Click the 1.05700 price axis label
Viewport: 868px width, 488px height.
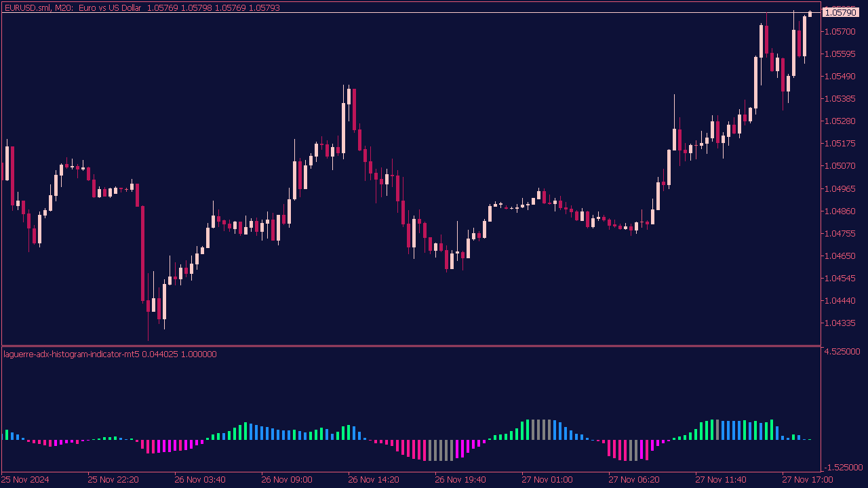[840, 31]
